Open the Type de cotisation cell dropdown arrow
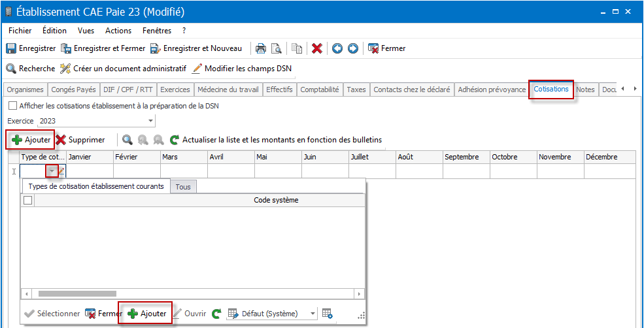The width and height of the screenshot is (644, 328). 52,171
